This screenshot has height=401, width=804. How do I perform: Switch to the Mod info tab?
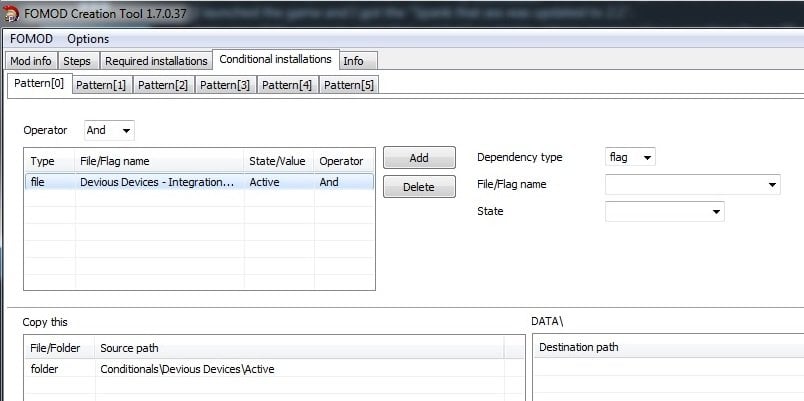coord(31,61)
